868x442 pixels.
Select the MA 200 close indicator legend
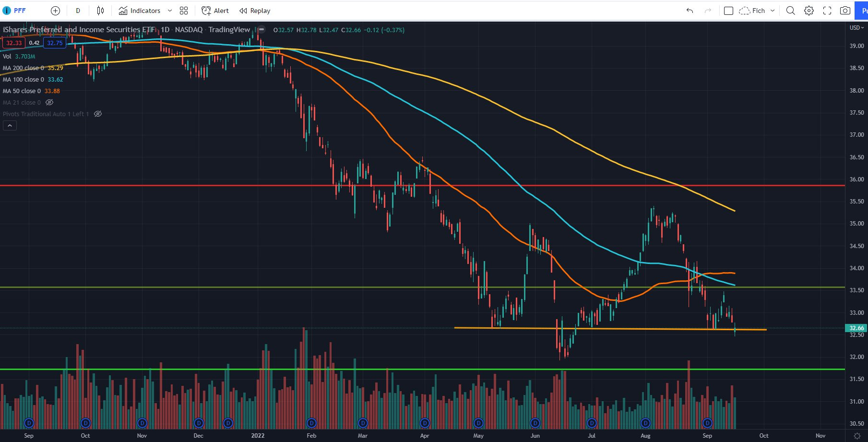[33, 68]
